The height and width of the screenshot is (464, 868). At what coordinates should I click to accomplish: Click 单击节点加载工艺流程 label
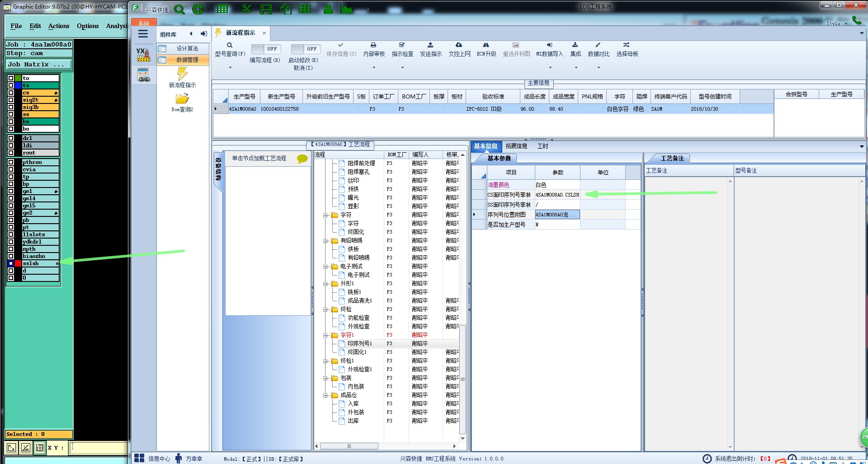click(x=259, y=158)
